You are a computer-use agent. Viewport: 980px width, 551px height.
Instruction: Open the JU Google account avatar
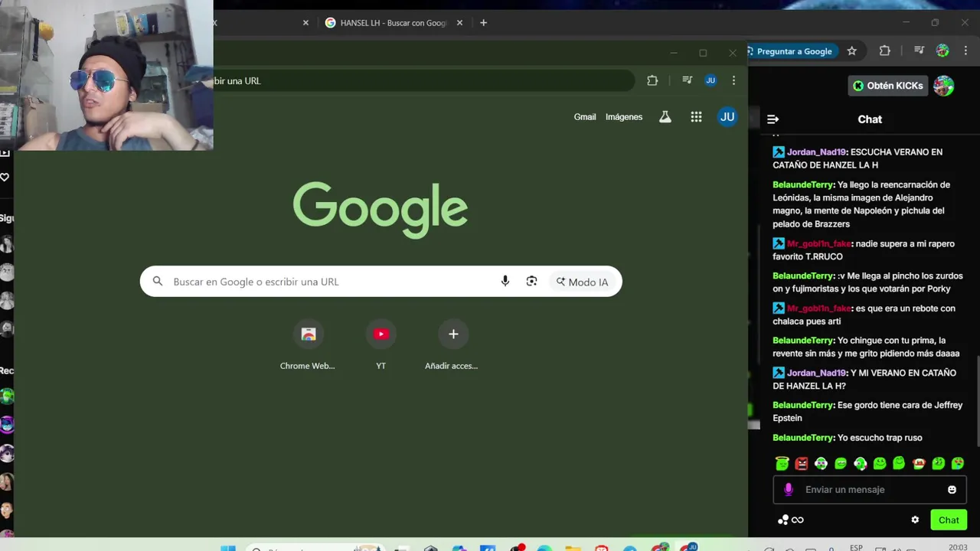pyautogui.click(x=727, y=117)
